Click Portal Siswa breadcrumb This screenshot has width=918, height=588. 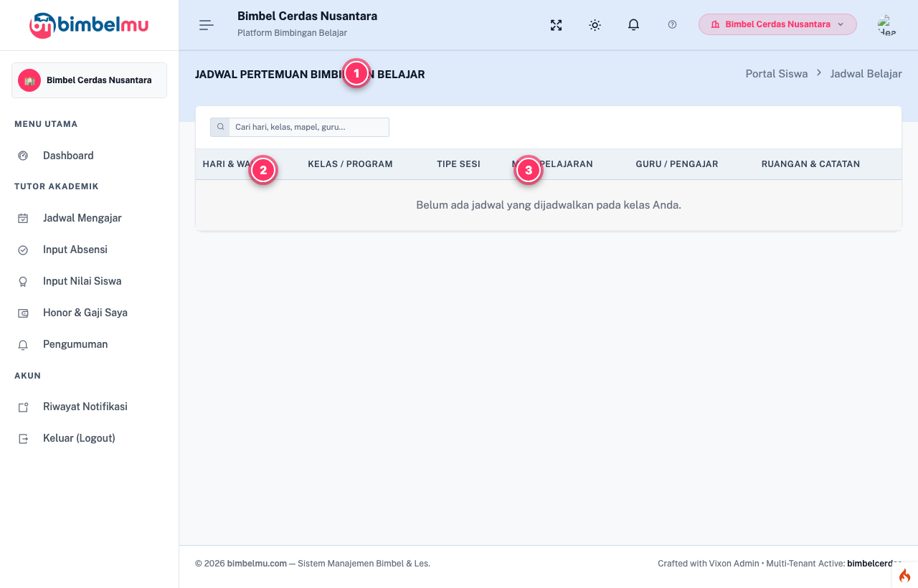click(777, 74)
